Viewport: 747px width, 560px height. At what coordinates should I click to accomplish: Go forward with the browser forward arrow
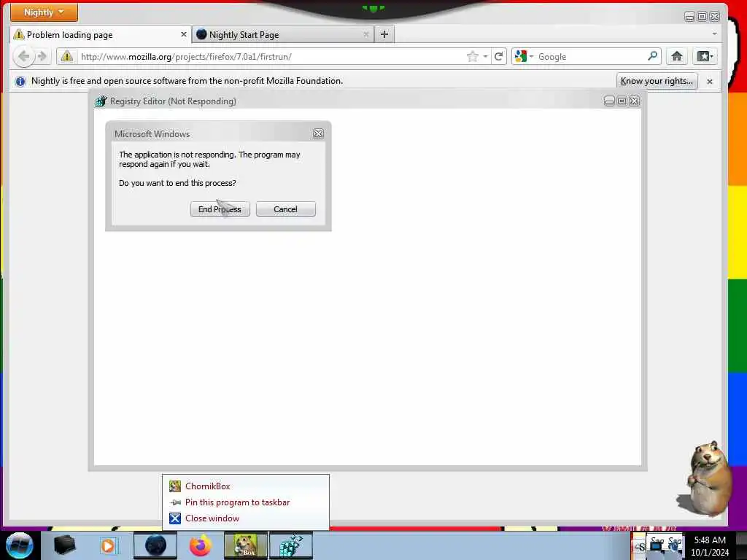tap(42, 57)
